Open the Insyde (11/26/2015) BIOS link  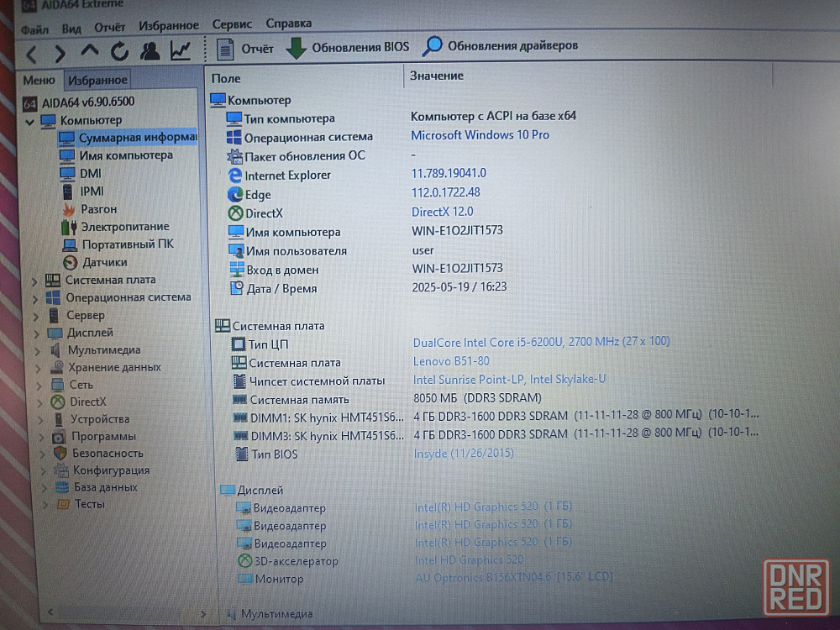[x=464, y=454]
